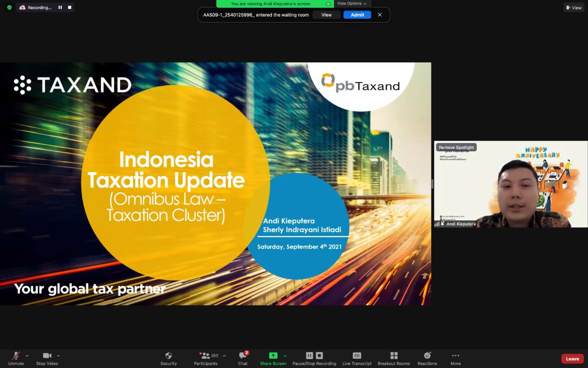Start Share Screen
The image size is (588, 368).
click(x=273, y=358)
